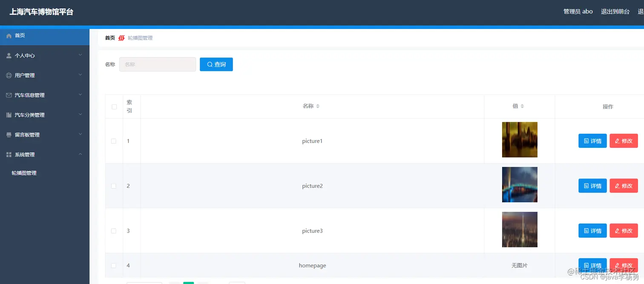Click index cell '4' in homepage row
Screen dimensions: 644x284
[128, 266]
